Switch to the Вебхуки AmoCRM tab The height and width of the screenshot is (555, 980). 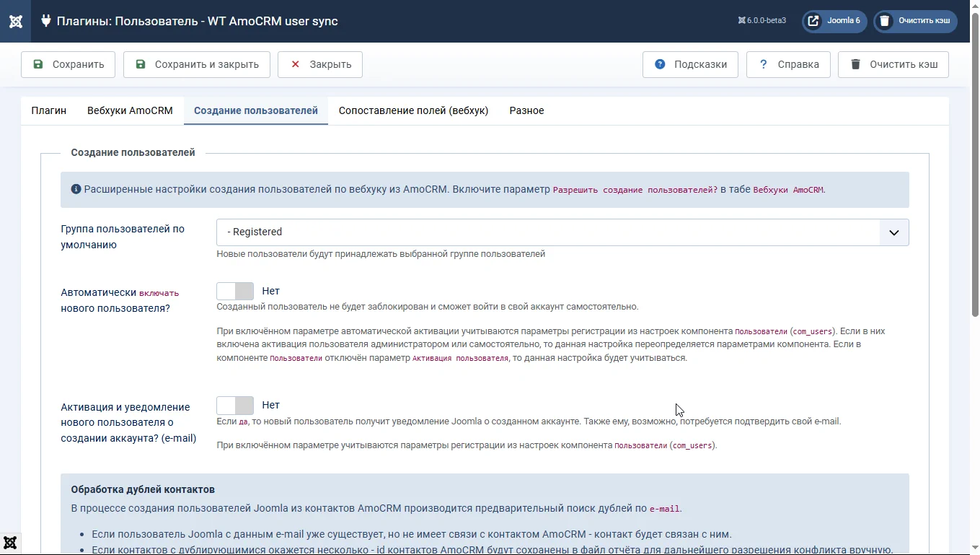point(130,110)
